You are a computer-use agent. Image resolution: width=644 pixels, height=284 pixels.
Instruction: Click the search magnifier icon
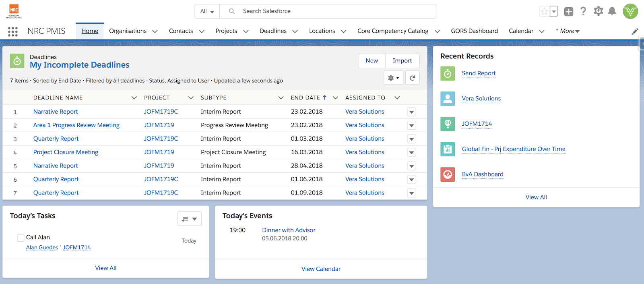point(232,11)
